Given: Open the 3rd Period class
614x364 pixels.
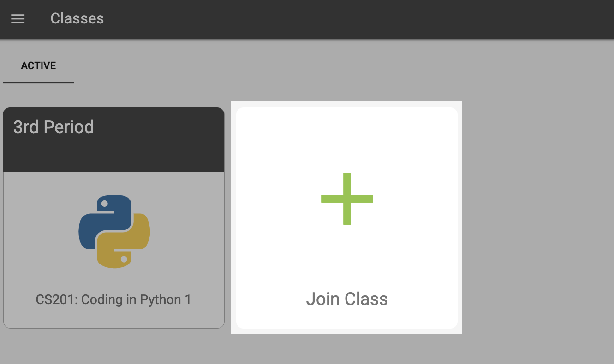Looking at the screenshot, I should pyautogui.click(x=114, y=217).
